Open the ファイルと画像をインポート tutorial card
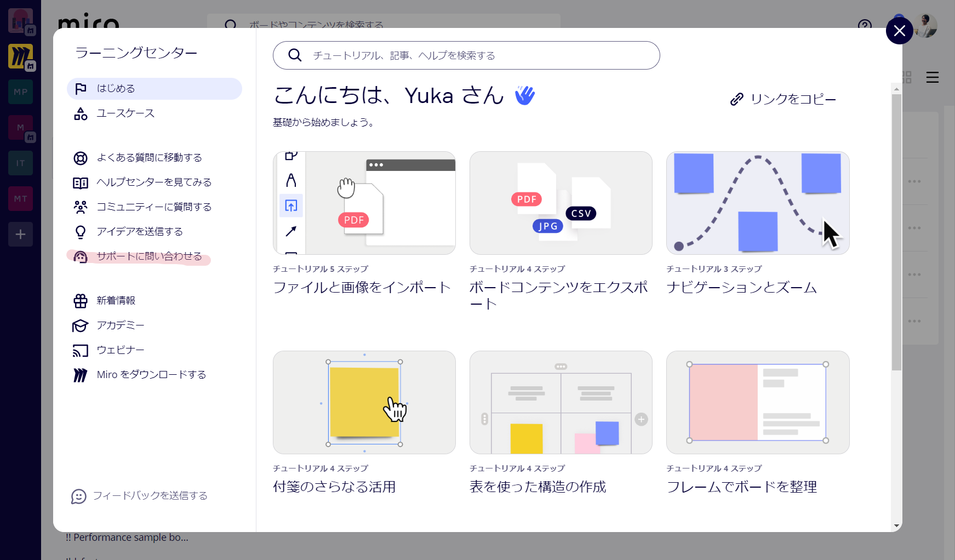 point(364,203)
